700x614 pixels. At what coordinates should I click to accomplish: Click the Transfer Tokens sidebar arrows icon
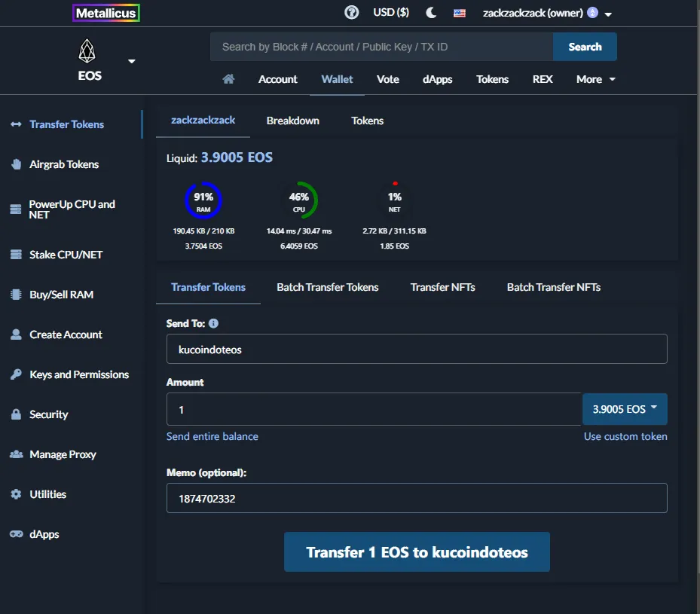click(16, 124)
